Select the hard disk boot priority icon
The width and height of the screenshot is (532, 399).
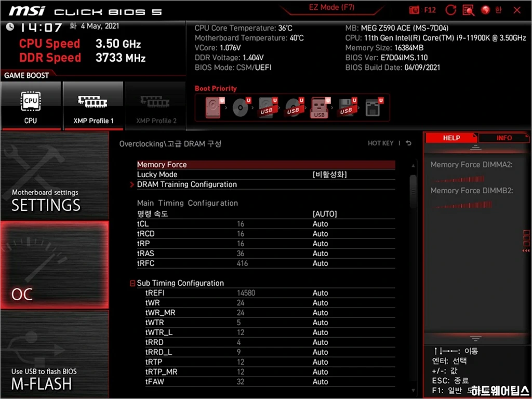click(x=214, y=108)
